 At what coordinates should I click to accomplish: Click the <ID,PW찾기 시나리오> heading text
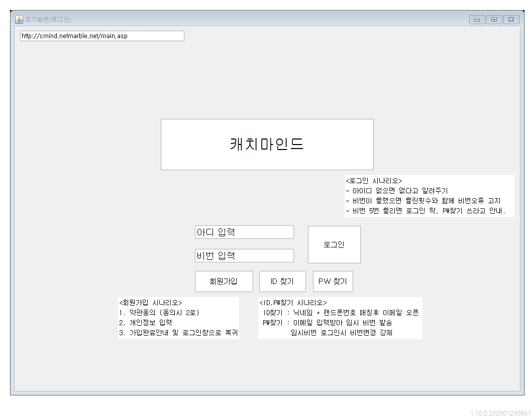coord(293,303)
